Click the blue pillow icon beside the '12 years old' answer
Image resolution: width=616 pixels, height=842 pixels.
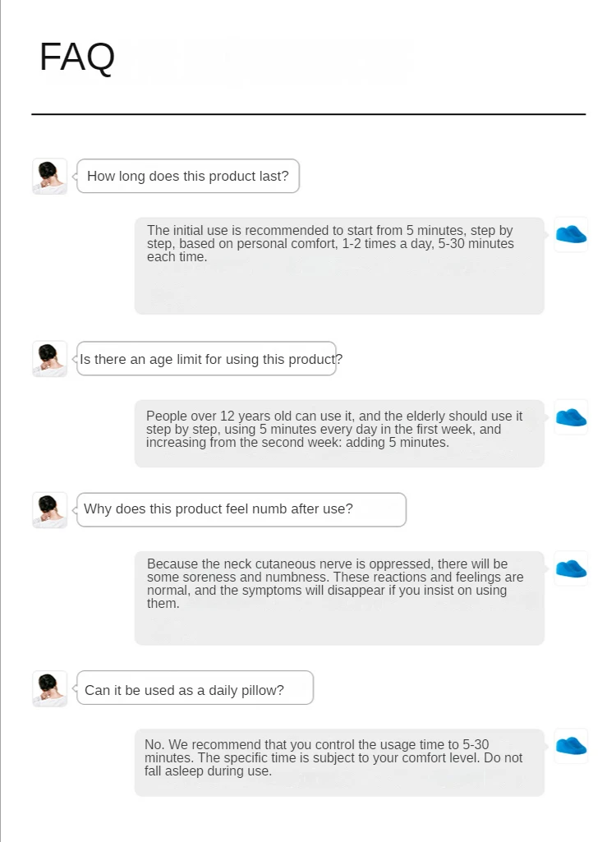[571, 417]
